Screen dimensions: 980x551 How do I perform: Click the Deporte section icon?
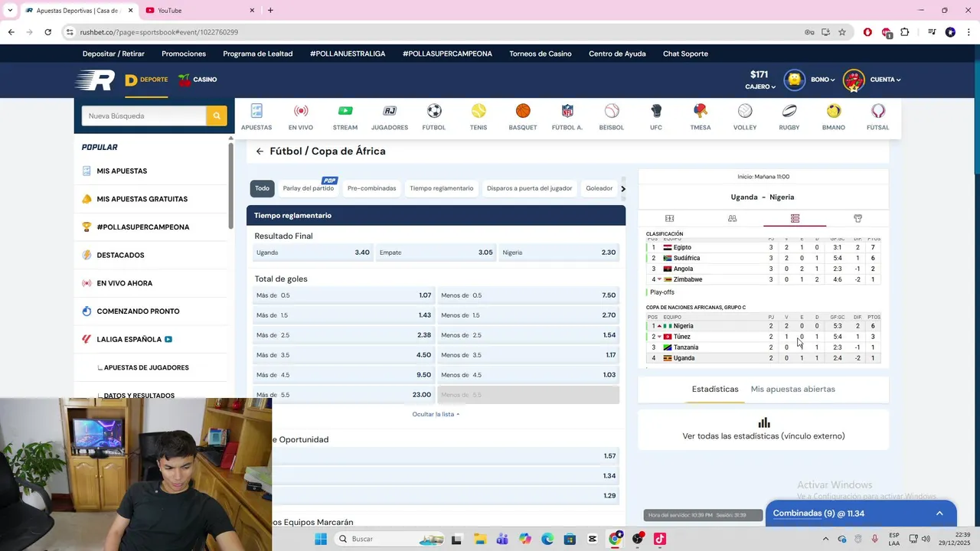pos(131,80)
